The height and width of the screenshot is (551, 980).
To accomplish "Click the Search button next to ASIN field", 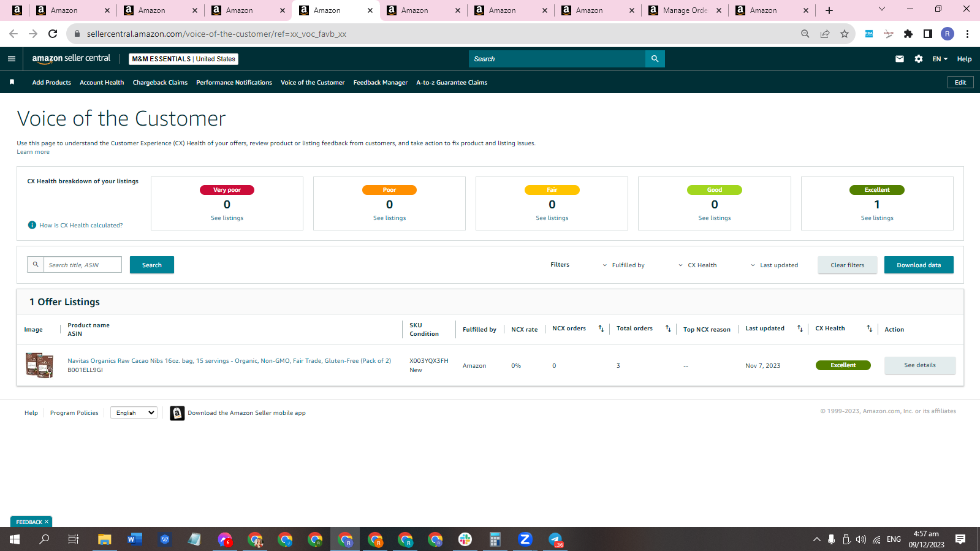I will tap(152, 265).
